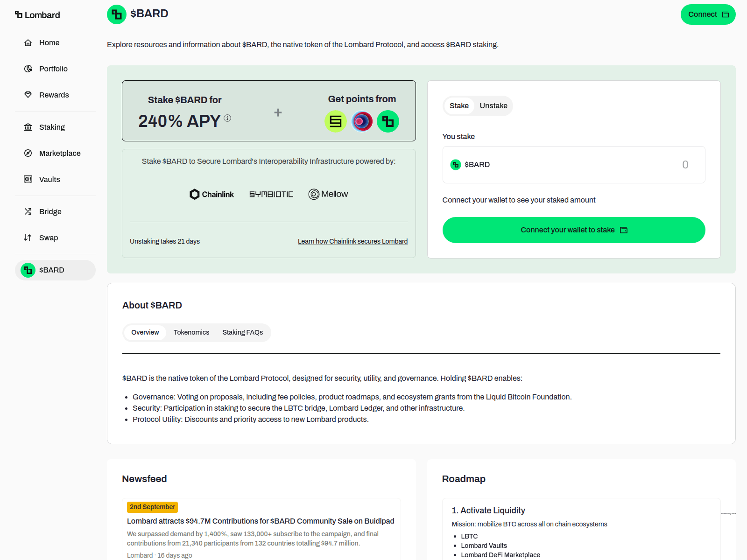747x560 pixels.
Task: Click the Stake $BARD 240% APY banner
Action: point(269,111)
